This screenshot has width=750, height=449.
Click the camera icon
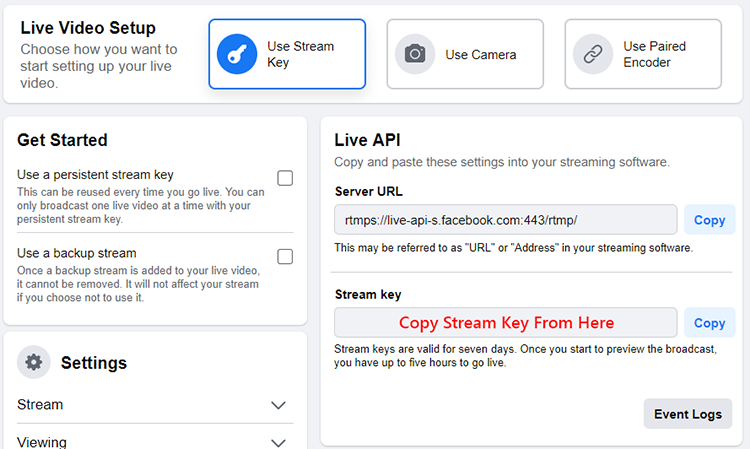click(415, 54)
